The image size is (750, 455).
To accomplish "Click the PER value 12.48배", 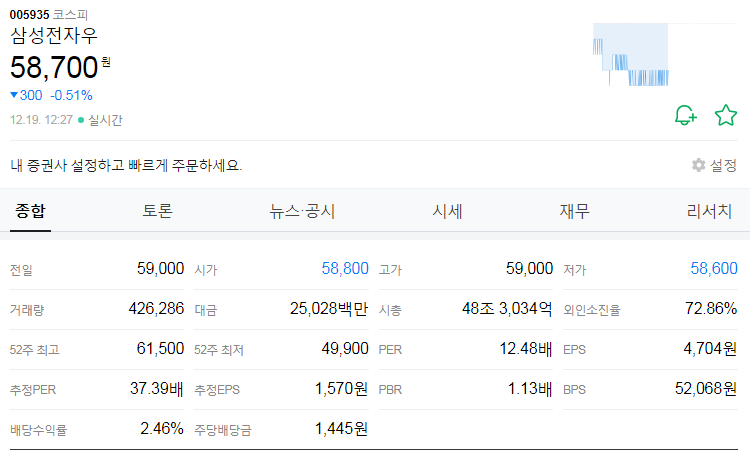I will pos(526,348).
